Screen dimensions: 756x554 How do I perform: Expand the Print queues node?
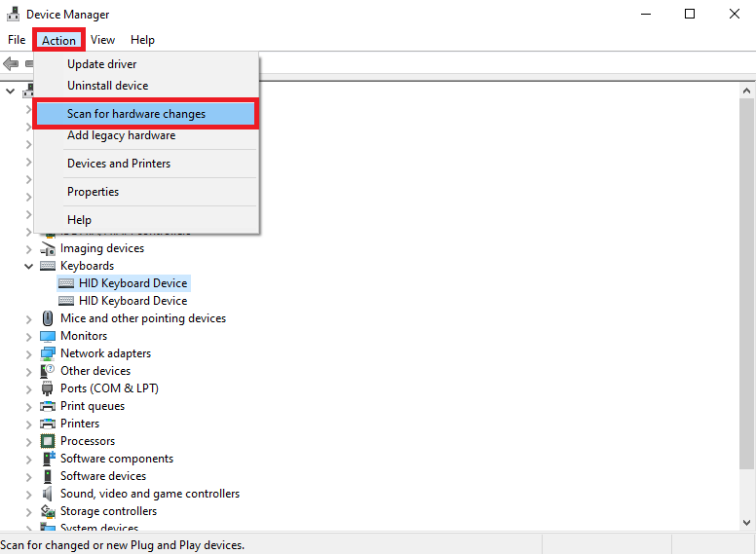click(29, 407)
